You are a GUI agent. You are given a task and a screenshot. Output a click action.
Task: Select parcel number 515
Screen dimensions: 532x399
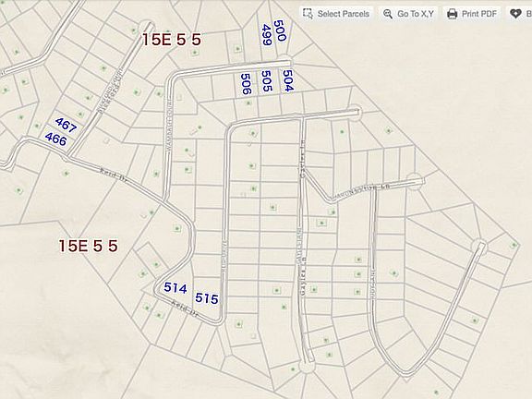click(206, 298)
